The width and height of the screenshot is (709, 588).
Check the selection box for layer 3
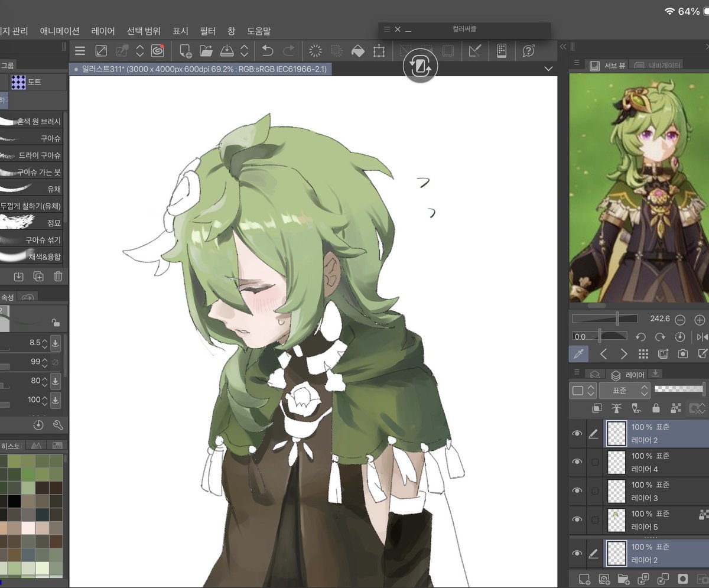point(595,491)
